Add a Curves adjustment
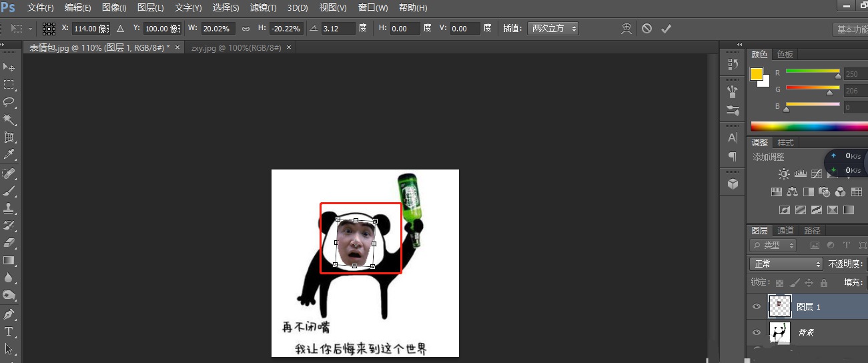Viewport: 868px width, 363px height. click(816, 174)
